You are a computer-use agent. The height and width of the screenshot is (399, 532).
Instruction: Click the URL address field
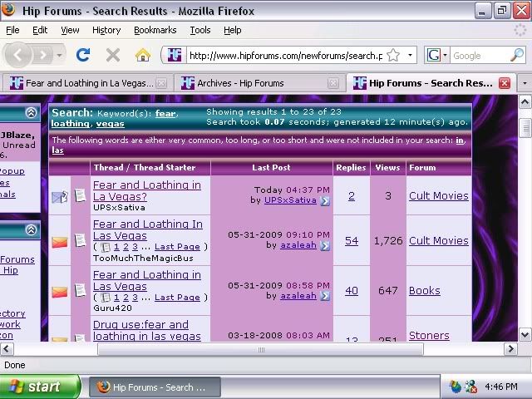(x=286, y=56)
